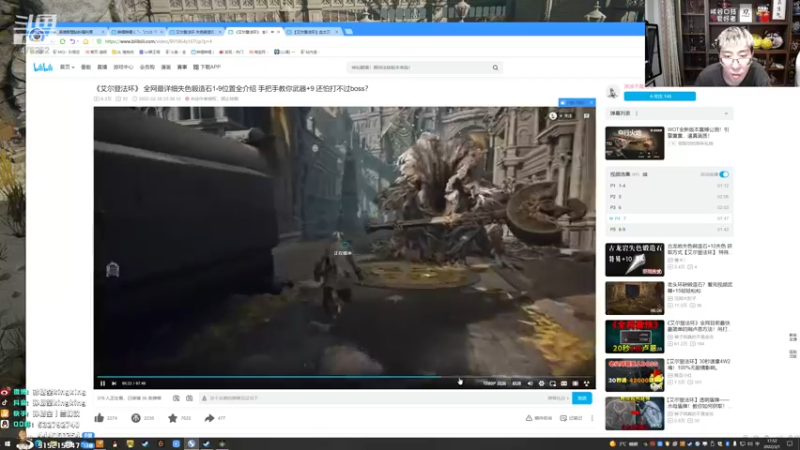
Task: Open the player settings gear
Action: [541, 383]
